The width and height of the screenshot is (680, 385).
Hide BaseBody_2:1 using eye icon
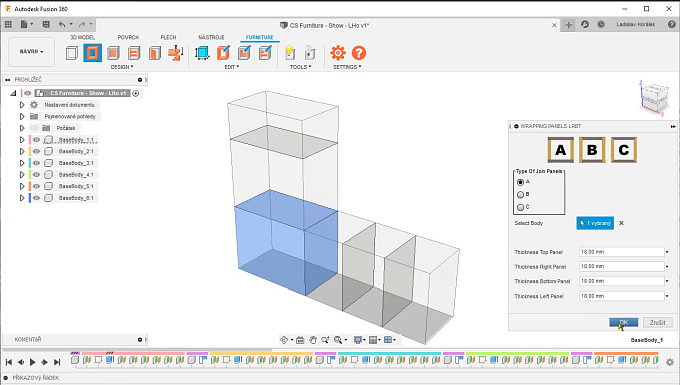(x=36, y=151)
